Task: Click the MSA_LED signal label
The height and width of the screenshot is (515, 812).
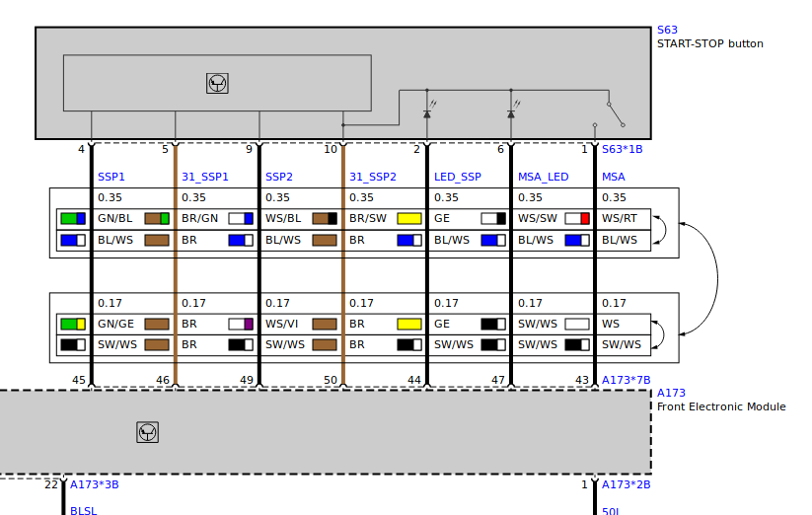Action: tap(543, 177)
